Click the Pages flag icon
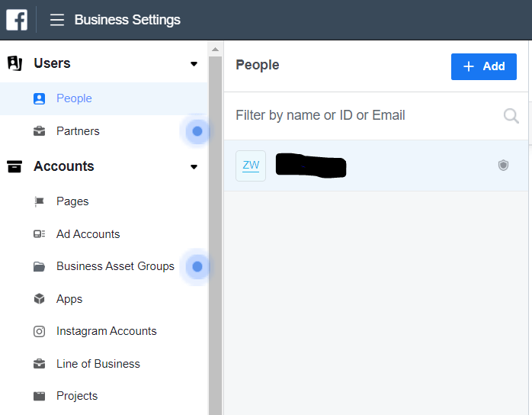Image resolution: width=532 pixels, height=415 pixels. [39, 201]
